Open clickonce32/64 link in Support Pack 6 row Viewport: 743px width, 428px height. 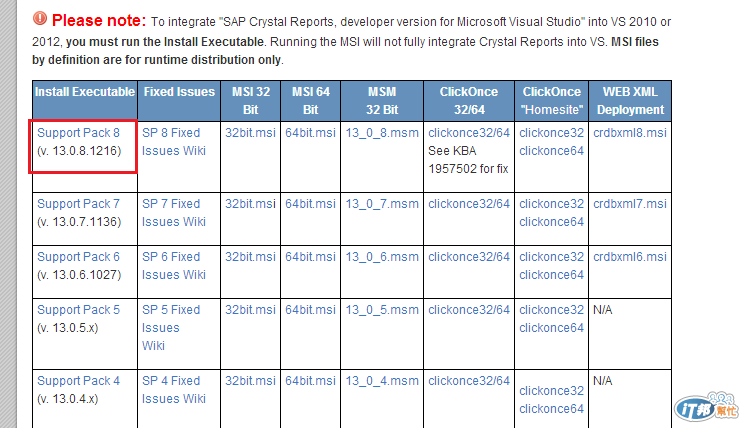[x=469, y=257]
